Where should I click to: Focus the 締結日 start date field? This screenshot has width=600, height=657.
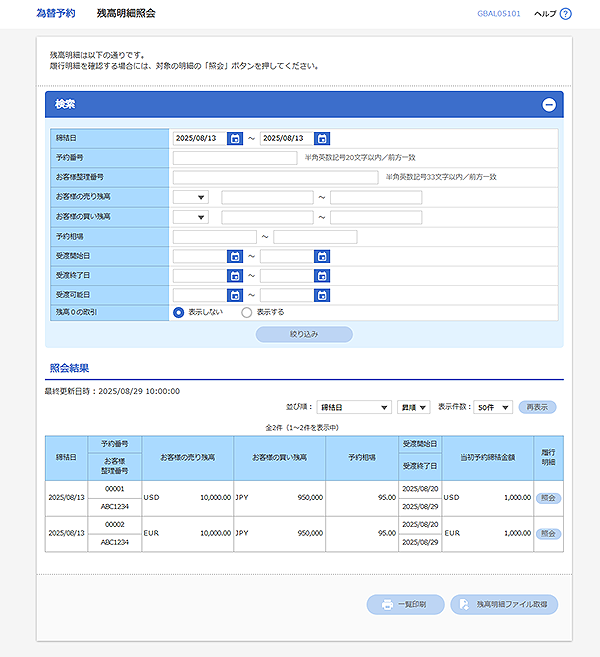point(200,138)
